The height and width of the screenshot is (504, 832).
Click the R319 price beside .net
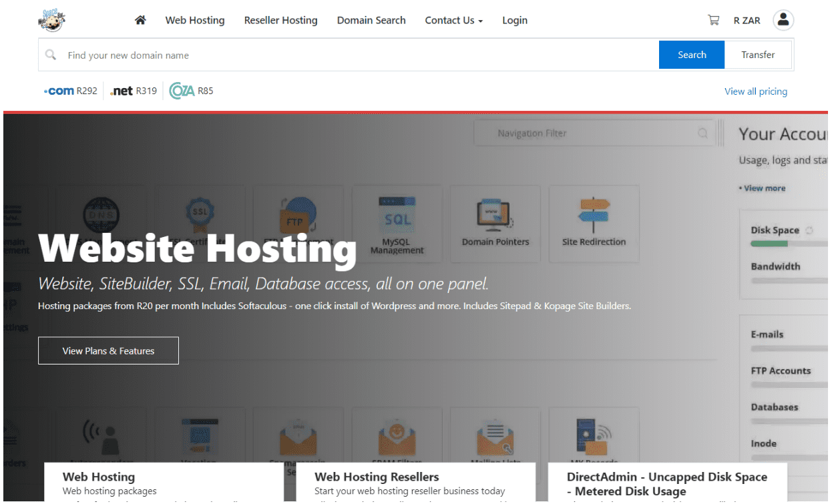(x=146, y=91)
